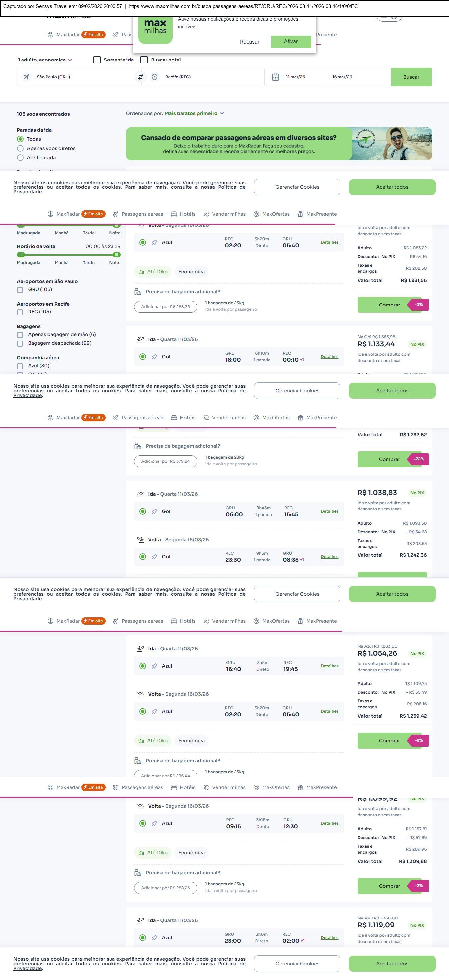Expand the '1 adulto, econômica' passenger dropdown
The image size is (449, 980).
(x=45, y=60)
